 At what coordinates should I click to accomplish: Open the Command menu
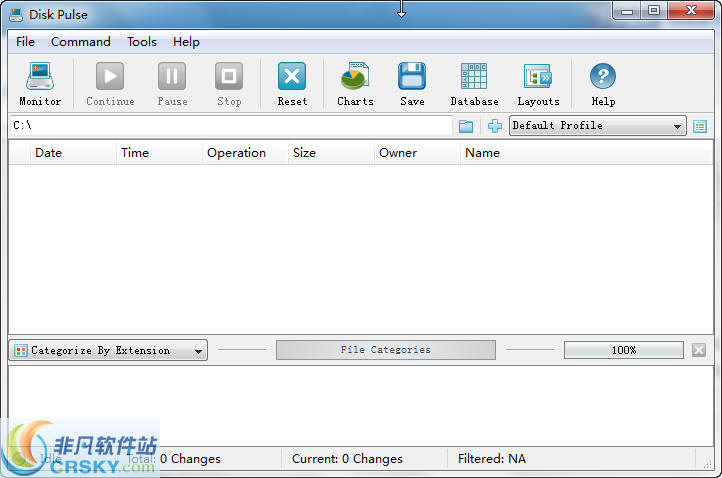pyautogui.click(x=81, y=42)
